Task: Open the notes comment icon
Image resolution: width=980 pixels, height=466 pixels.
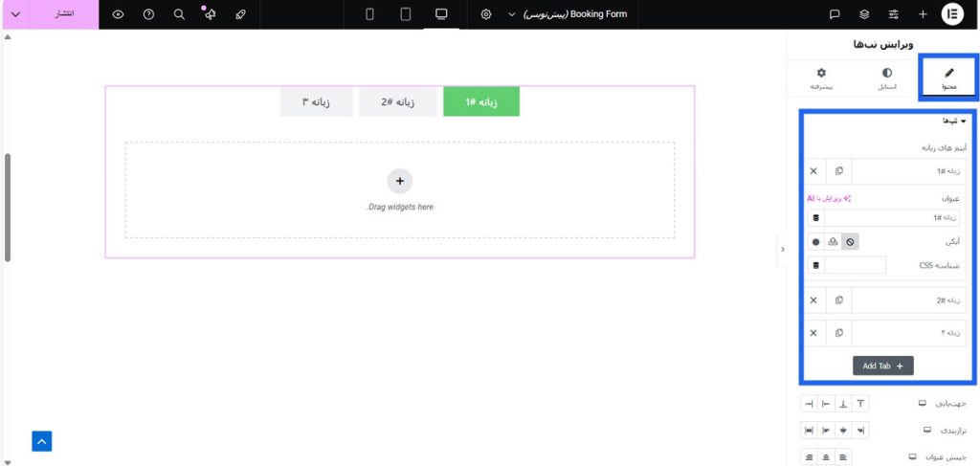Action: [835, 14]
